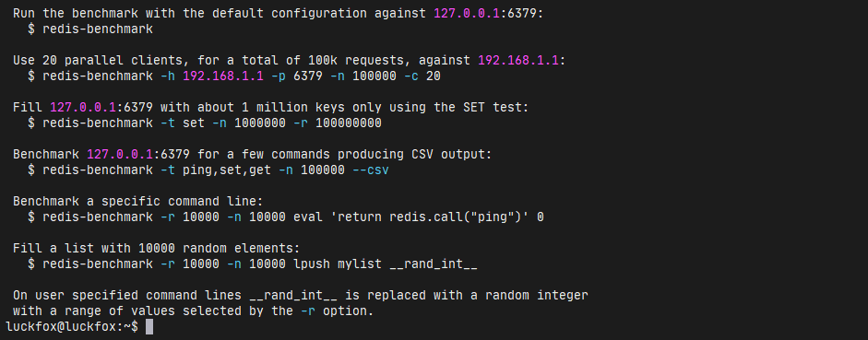
Task: Click the pink 192.168.1.1 address in the command
Action: click(223, 76)
